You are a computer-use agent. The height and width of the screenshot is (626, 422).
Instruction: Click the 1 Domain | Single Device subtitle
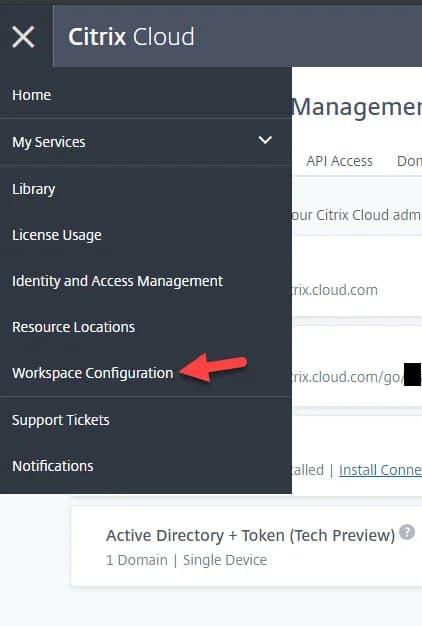[x=186, y=560]
